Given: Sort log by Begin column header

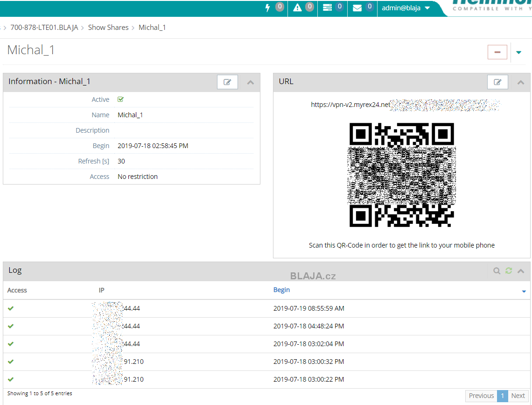Looking at the screenshot, I should (x=281, y=290).
